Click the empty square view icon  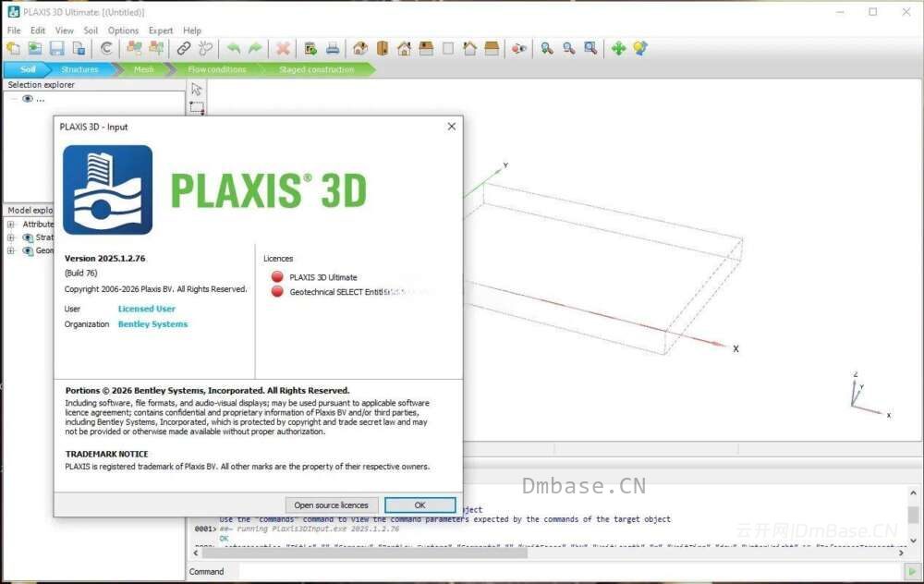point(448,48)
